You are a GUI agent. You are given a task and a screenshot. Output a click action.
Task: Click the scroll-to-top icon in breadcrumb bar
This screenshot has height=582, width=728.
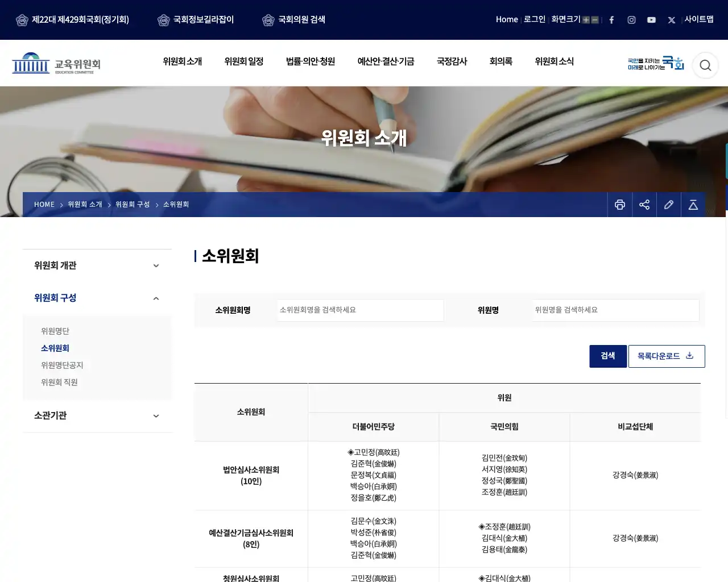tap(693, 205)
